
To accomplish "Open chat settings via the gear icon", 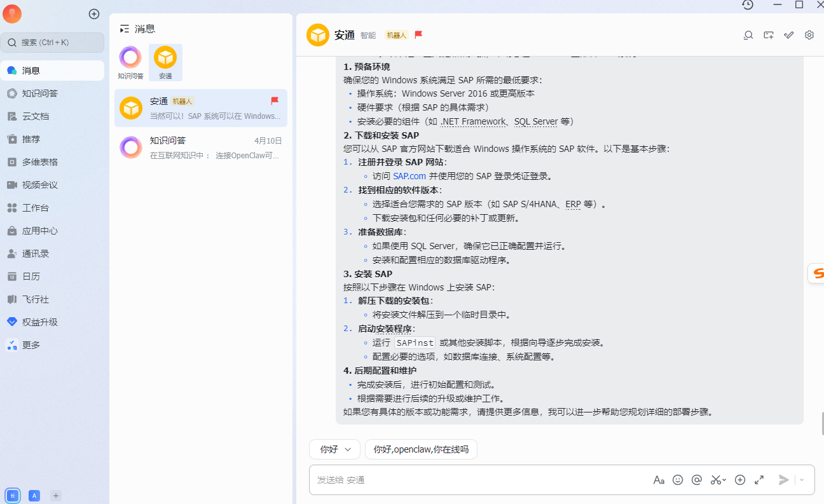I will tap(809, 35).
